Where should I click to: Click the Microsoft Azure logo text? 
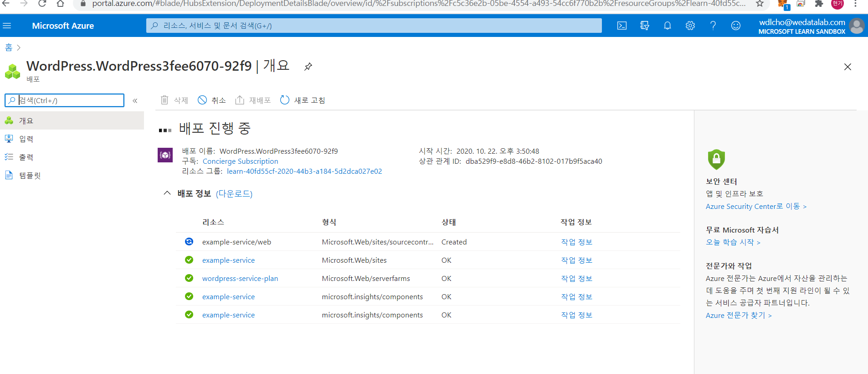63,26
